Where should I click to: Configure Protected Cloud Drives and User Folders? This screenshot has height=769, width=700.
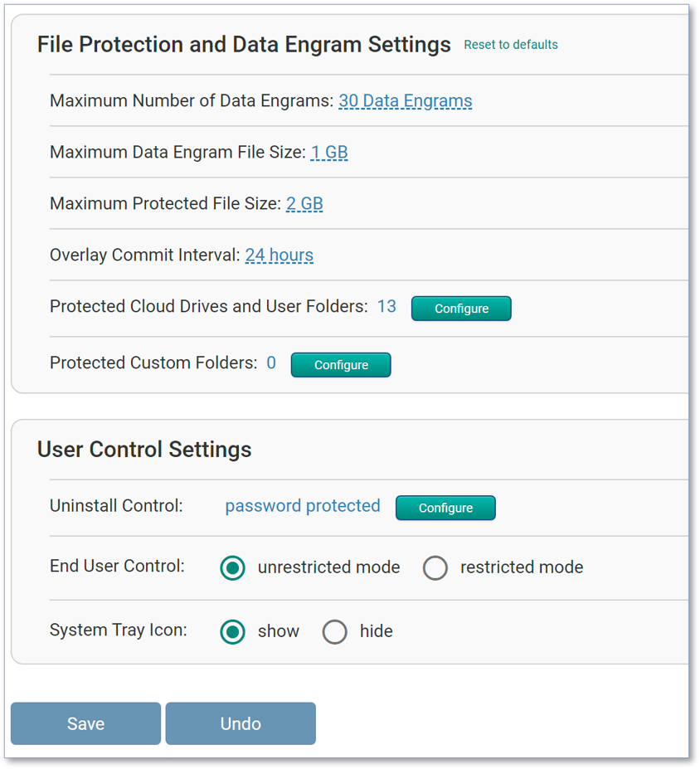point(461,309)
